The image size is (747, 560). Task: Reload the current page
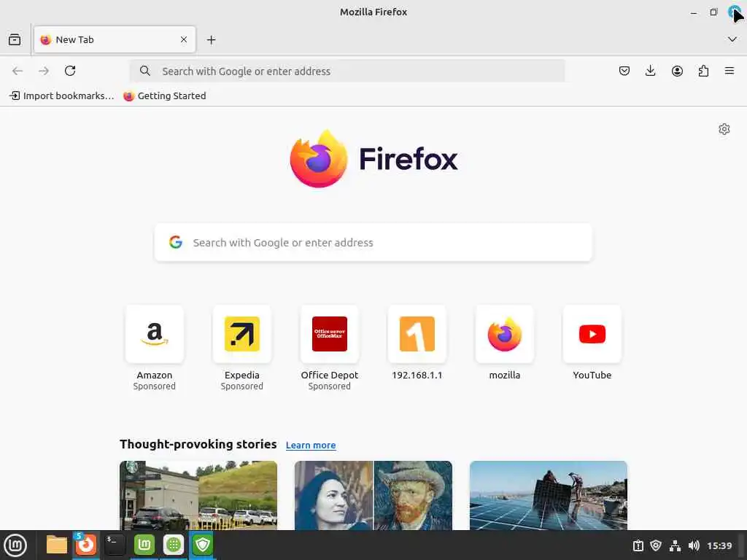(70, 71)
